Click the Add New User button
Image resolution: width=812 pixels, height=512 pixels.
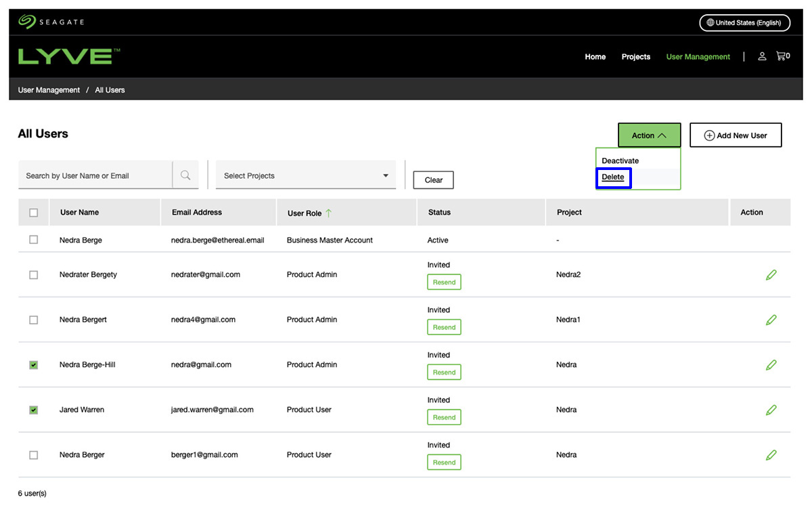coord(736,135)
